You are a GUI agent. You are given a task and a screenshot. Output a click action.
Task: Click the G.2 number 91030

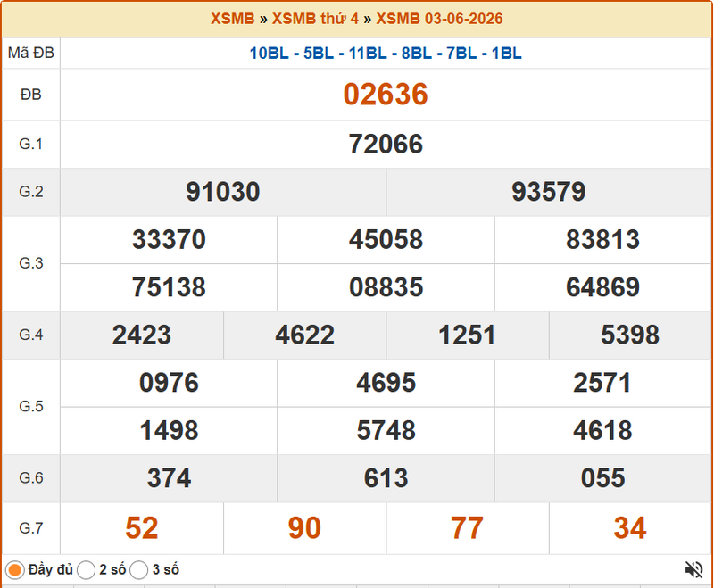tap(222, 192)
